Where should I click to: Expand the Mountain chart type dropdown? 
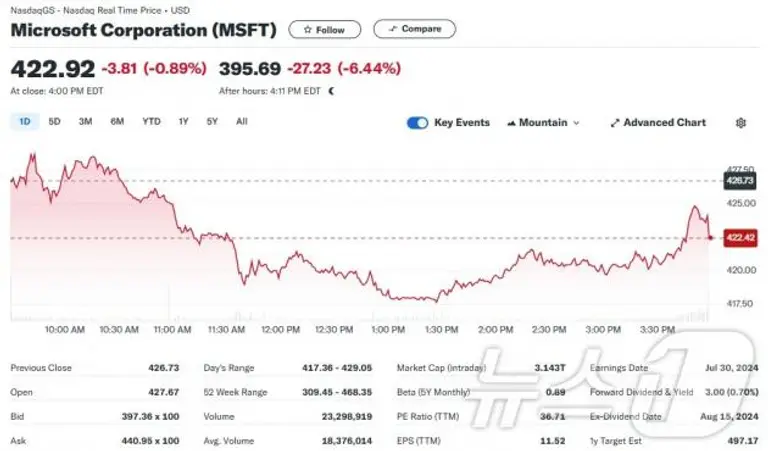tap(575, 123)
